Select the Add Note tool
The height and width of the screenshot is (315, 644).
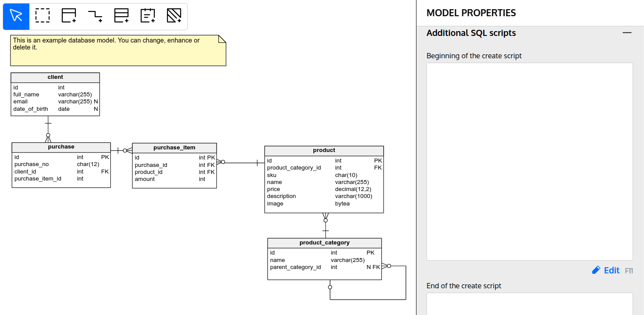tap(147, 16)
